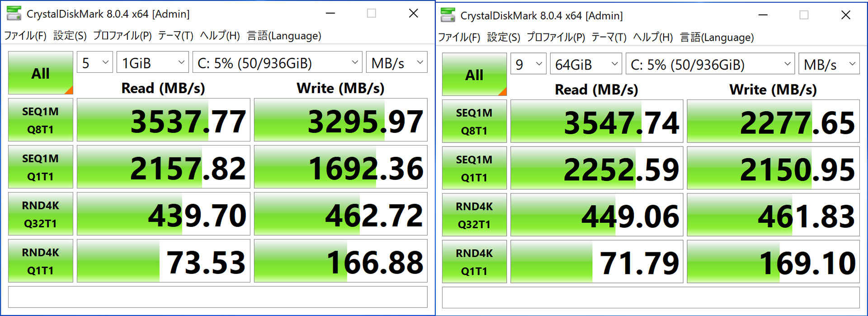
Task: Start RND4K Q32T1 test in right window
Action: 474,215
